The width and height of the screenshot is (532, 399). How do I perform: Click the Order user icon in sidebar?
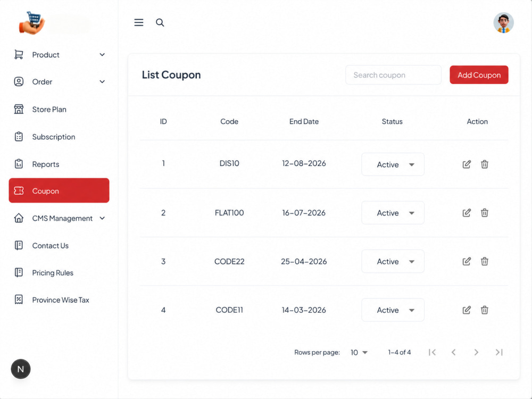pos(19,82)
